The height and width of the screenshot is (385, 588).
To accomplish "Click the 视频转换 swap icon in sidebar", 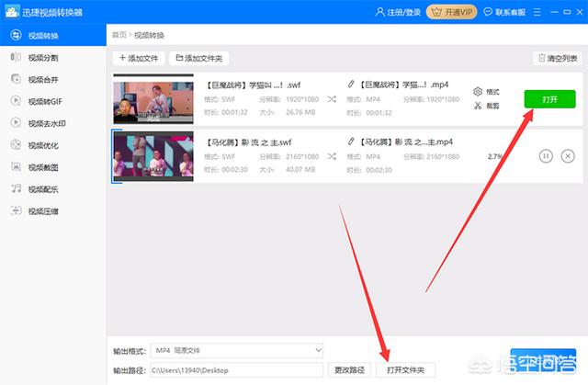I will 16,35.
